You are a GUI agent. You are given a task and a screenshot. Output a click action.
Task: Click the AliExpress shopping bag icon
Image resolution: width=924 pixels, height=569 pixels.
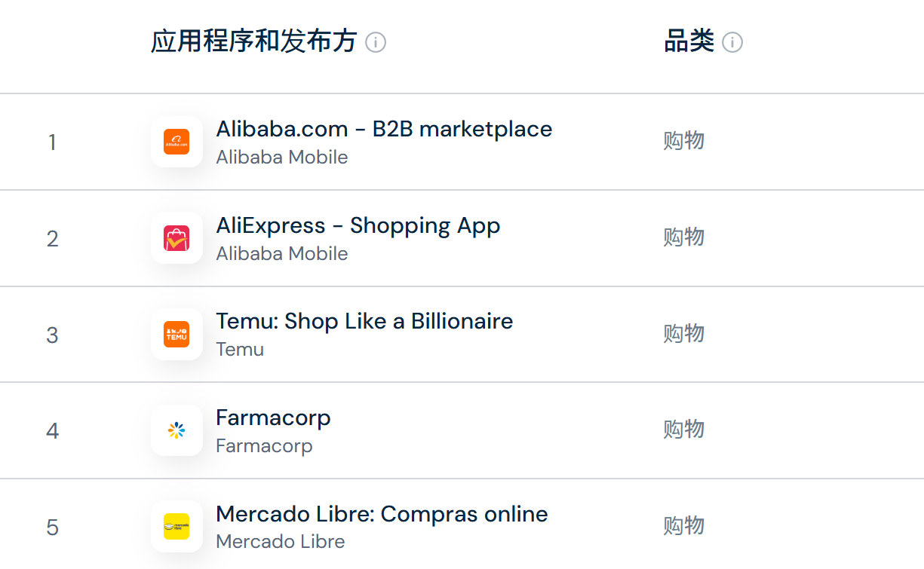pyautogui.click(x=177, y=238)
